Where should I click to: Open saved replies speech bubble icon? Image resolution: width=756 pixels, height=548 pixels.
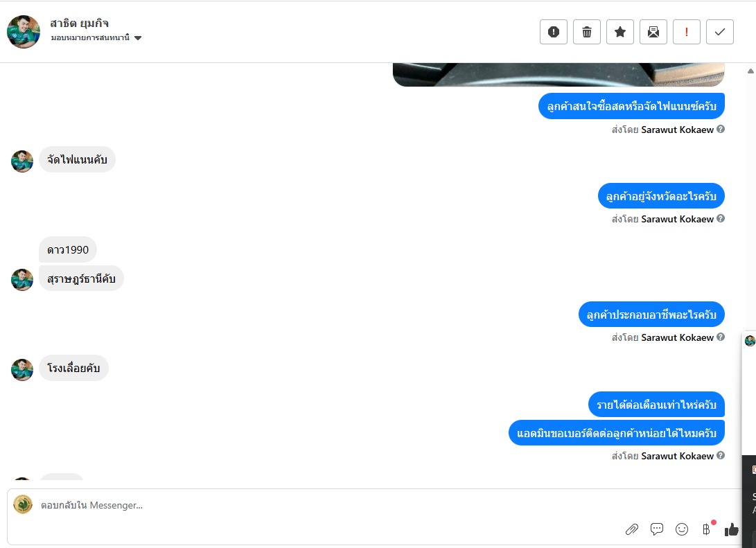[x=657, y=529]
